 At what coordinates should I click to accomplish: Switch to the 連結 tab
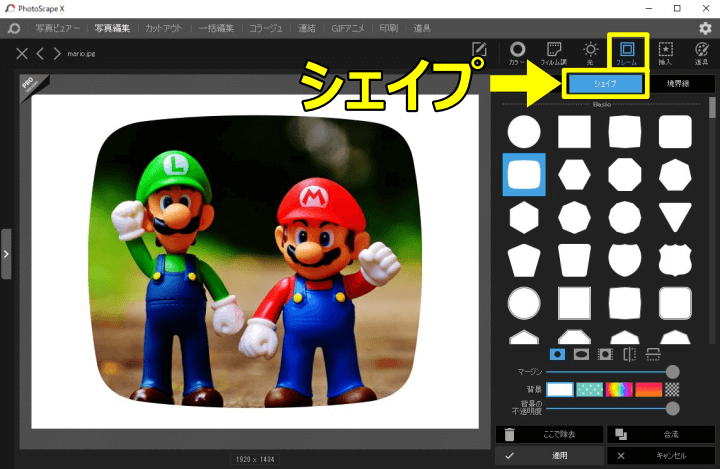[307, 28]
